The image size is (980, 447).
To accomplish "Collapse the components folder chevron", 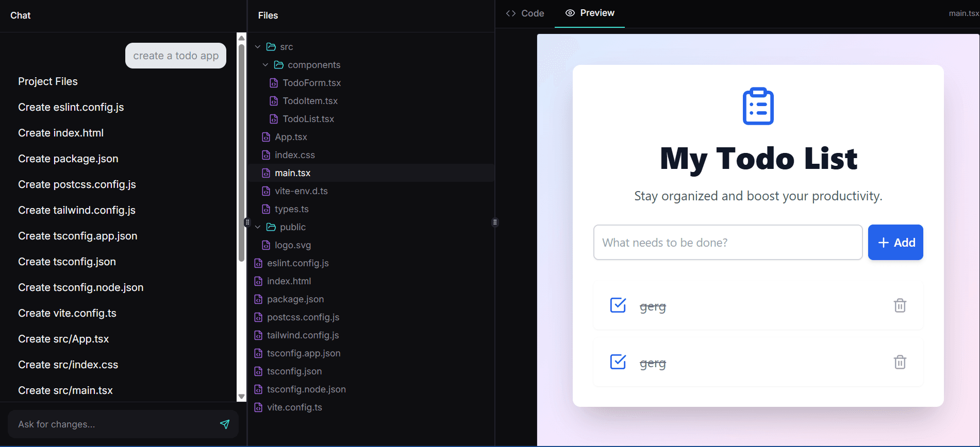I will tap(265, 65).
